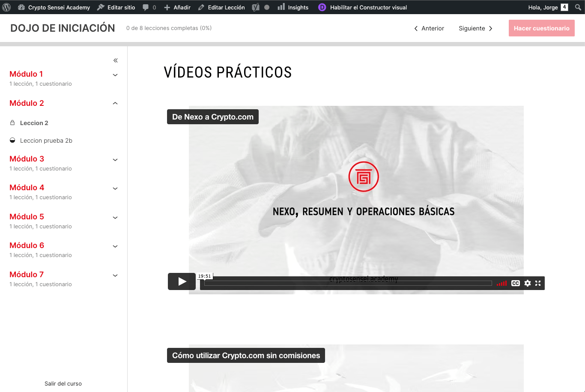Open the Módulo 5 title
Image resolution: width=585 pixels, height=392 pixels.
[27, 217]
